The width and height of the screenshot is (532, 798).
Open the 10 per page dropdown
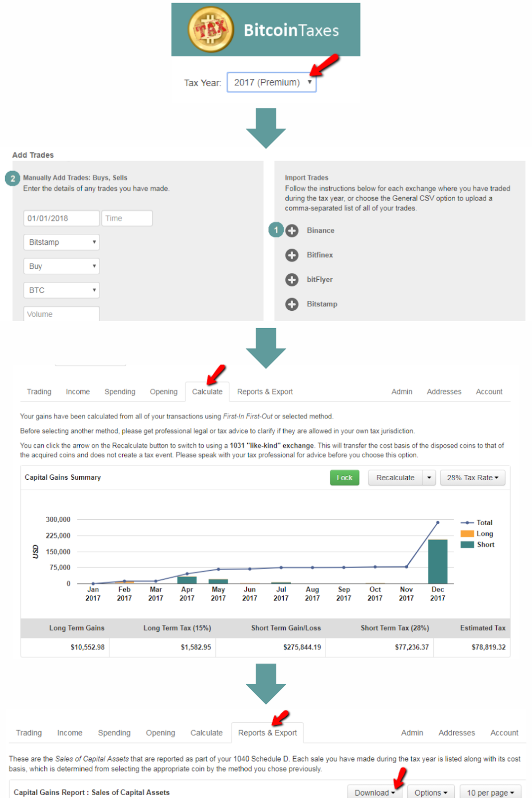tap(490, 793)
